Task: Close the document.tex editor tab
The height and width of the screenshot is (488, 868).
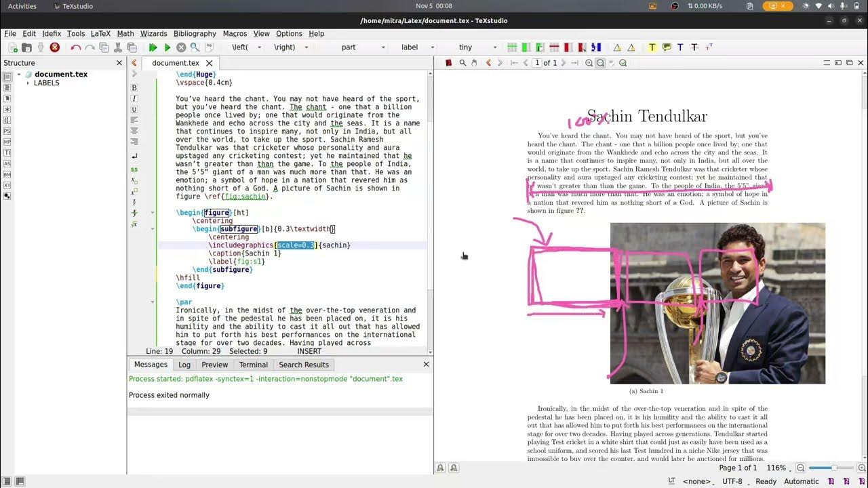Action: click(210, 63)
